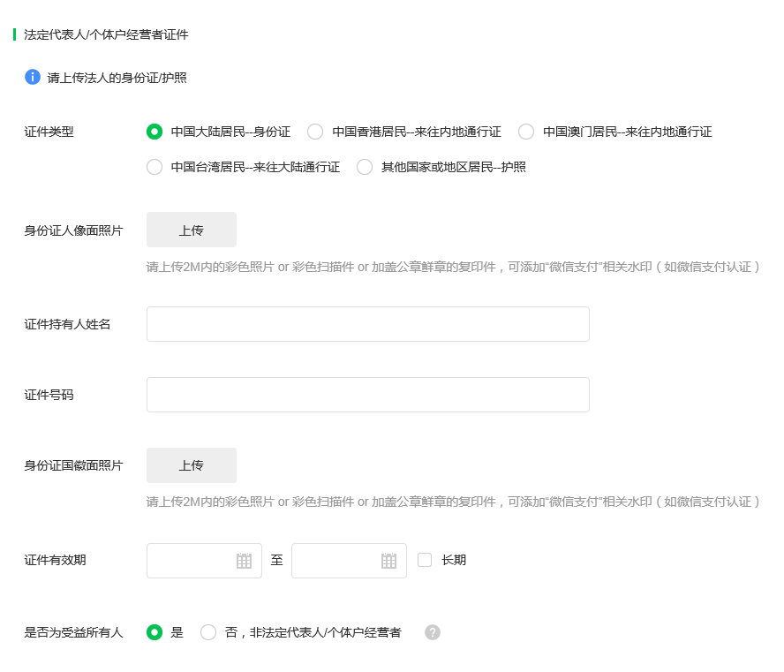Click the question mark help icon
Viewport: 784px width, 672px height.
pos(433,632)
